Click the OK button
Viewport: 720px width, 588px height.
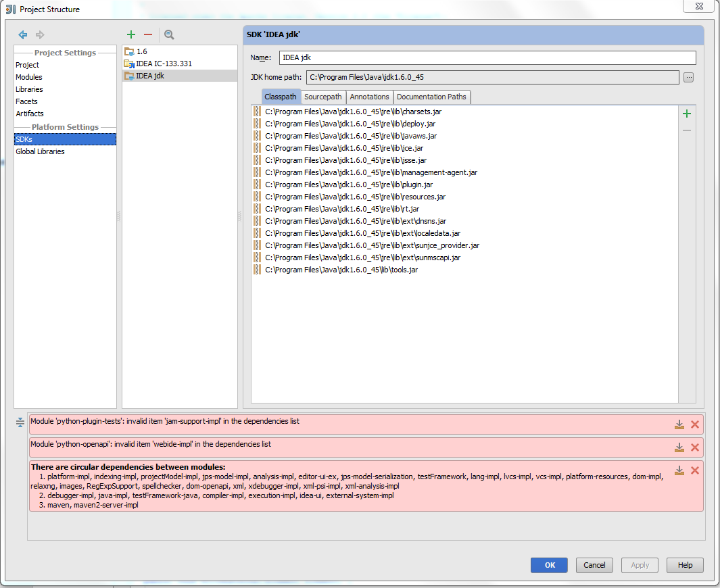coord(549,565)
